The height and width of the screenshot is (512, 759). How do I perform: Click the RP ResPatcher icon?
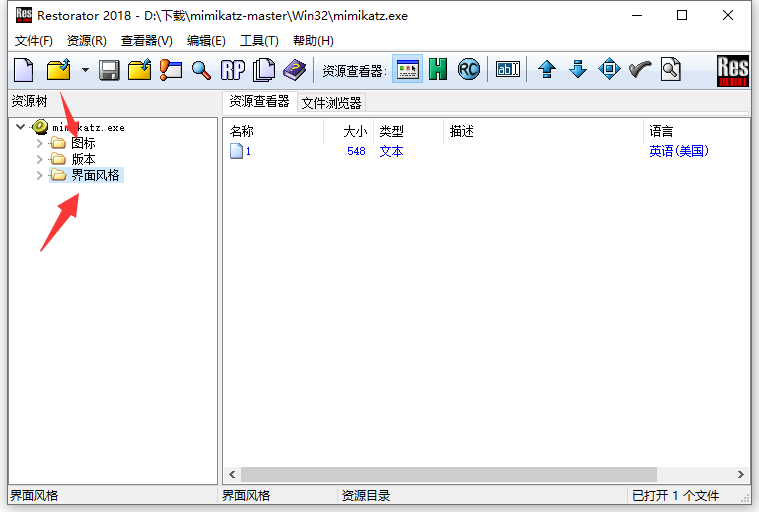(x=233, y=70)
